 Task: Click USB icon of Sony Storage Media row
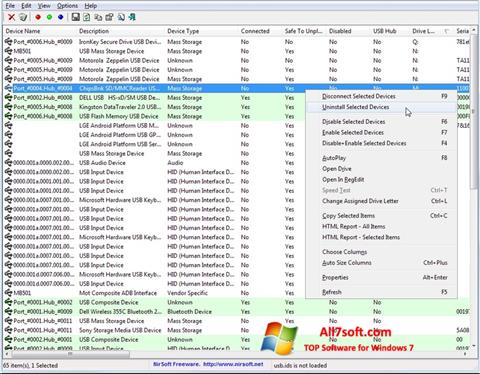tap(9, 330)
